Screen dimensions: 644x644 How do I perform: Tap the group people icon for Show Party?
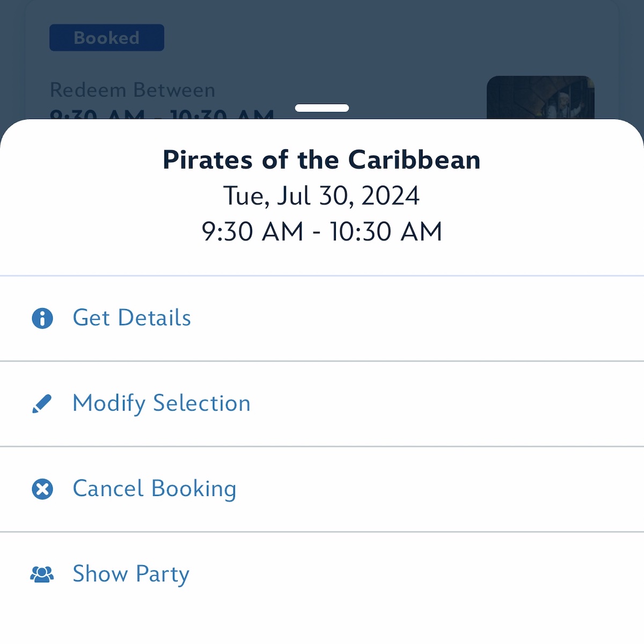tap(42, 574)
